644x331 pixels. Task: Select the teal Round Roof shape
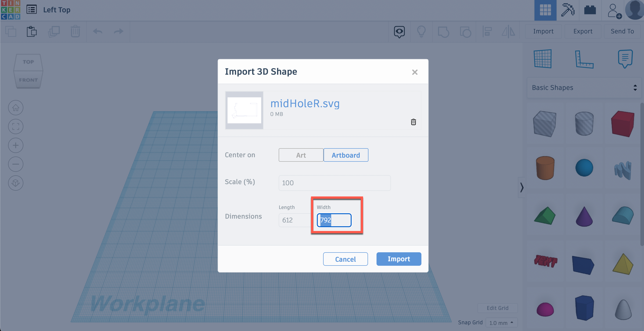pos(623,215)
